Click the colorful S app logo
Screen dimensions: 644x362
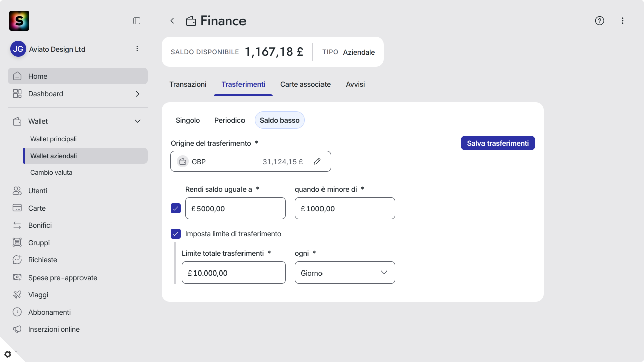tap(19, 21)
